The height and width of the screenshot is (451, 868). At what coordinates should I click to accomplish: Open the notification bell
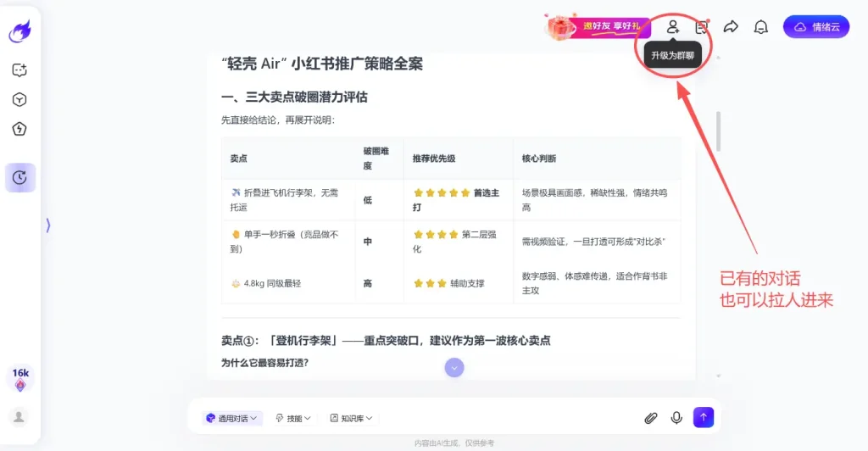point(760,27)
